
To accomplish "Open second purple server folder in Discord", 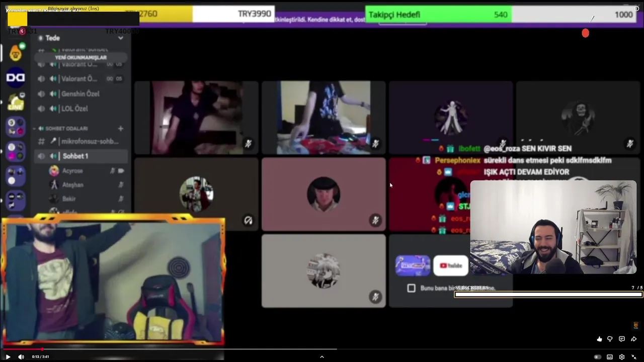I will (16, 151).
